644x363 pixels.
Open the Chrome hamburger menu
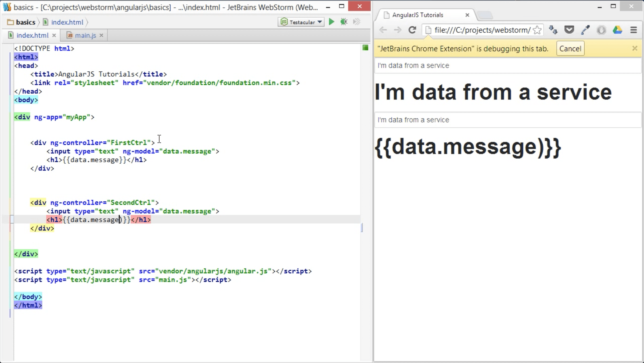pyautogui.click(x=633, y=30)
